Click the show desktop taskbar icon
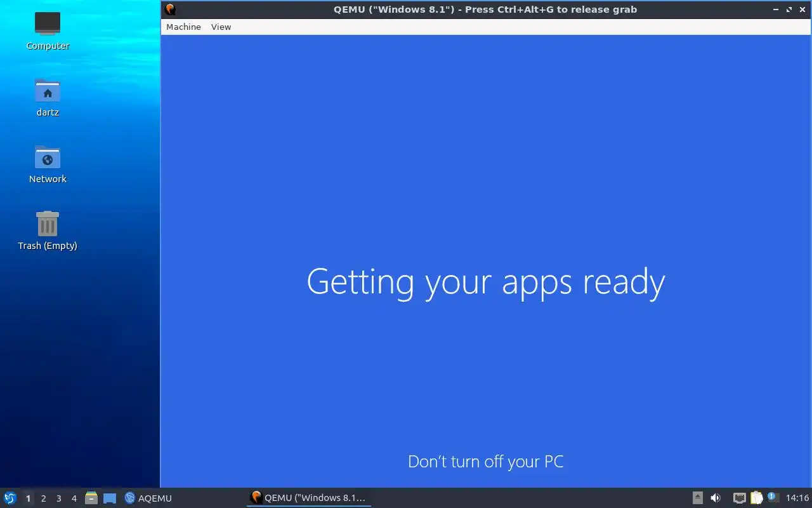The height and width of the screenshot is (508, 812). [x=110, y=498]
